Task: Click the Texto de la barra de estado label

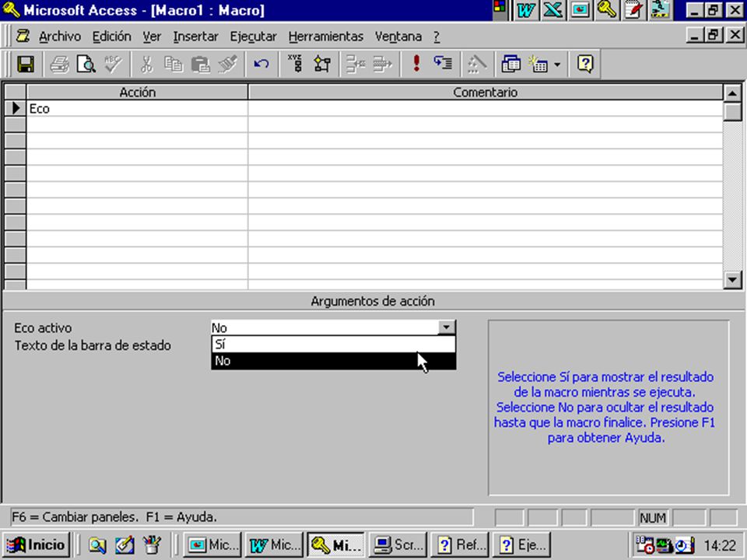Action: click(x=93, y=345)
